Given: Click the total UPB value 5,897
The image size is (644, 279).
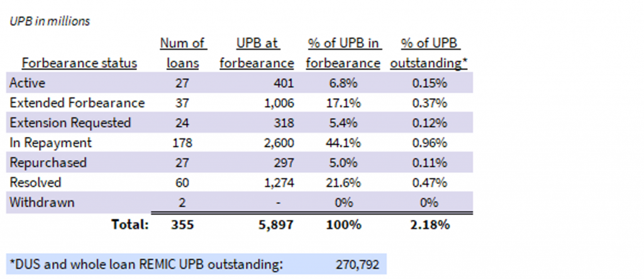Looking at the screenshot, I should 276,224.
